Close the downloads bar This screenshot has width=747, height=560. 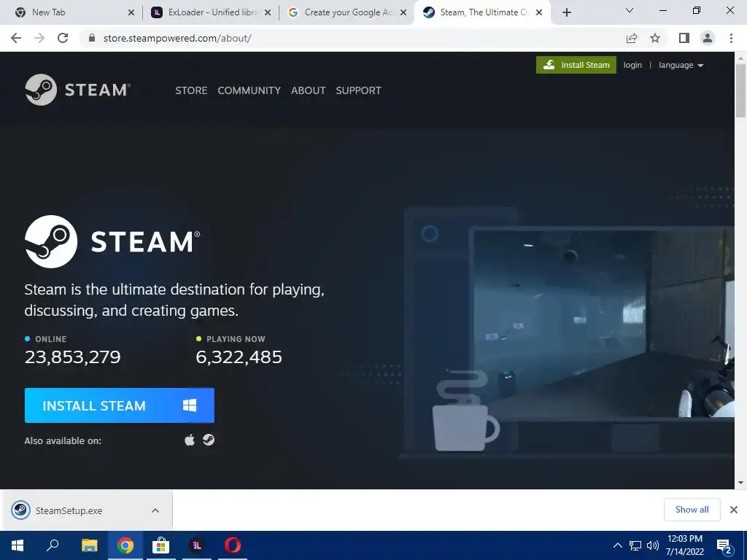(734, 510)
